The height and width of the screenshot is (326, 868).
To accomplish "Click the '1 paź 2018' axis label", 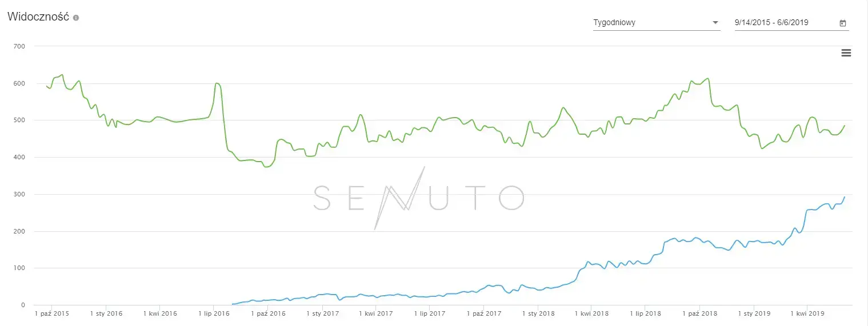I will [699, 313].
